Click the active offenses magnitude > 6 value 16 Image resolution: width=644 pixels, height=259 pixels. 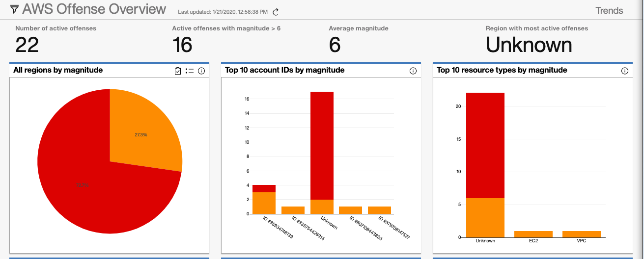click(182, 45)
